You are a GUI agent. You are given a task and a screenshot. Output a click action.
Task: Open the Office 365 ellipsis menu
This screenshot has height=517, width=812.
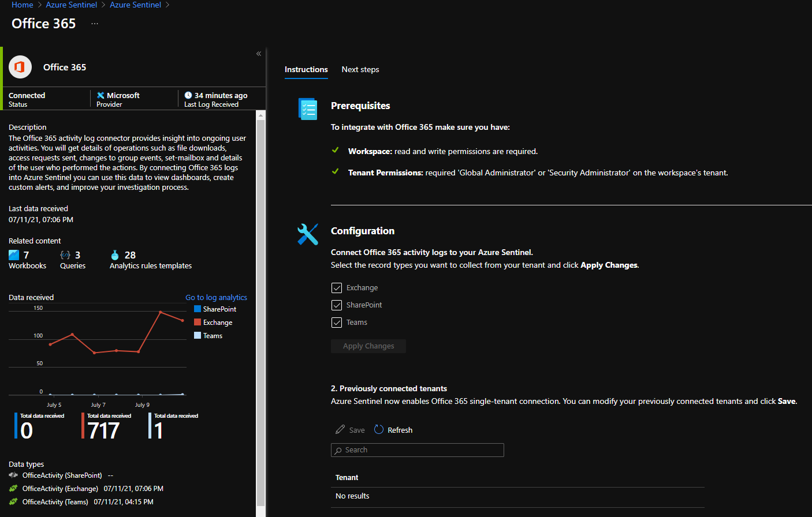[x=94, y=24]
